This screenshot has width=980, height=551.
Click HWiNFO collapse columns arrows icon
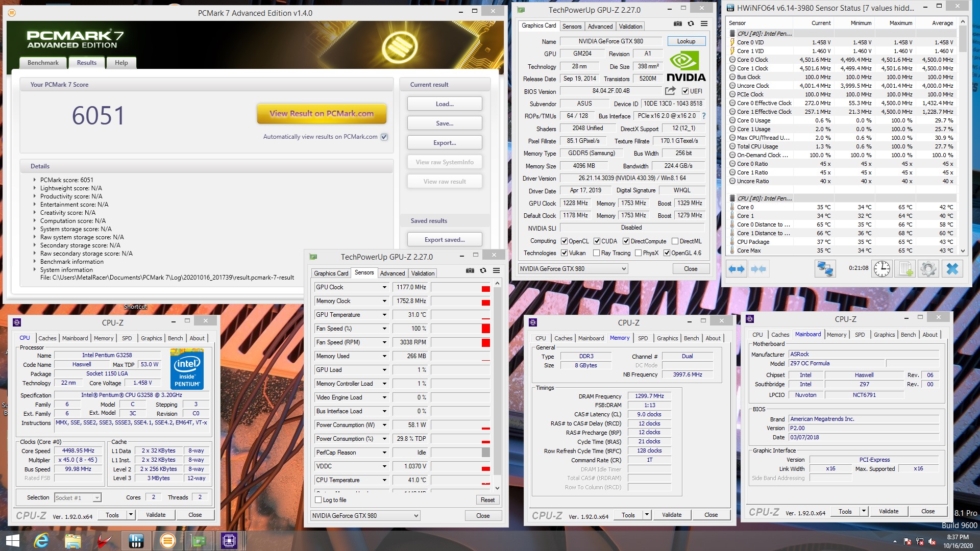tap(758, 269)
